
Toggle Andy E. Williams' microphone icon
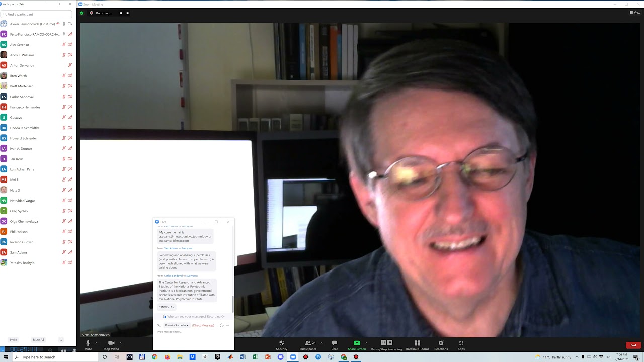point(64,55)
